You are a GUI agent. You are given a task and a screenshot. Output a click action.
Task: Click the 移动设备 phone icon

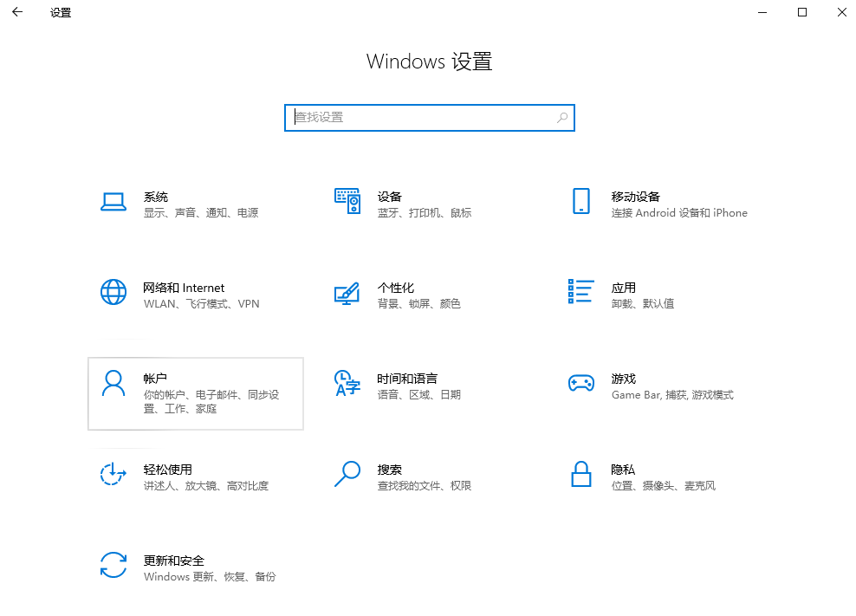(x=580, y=200)
